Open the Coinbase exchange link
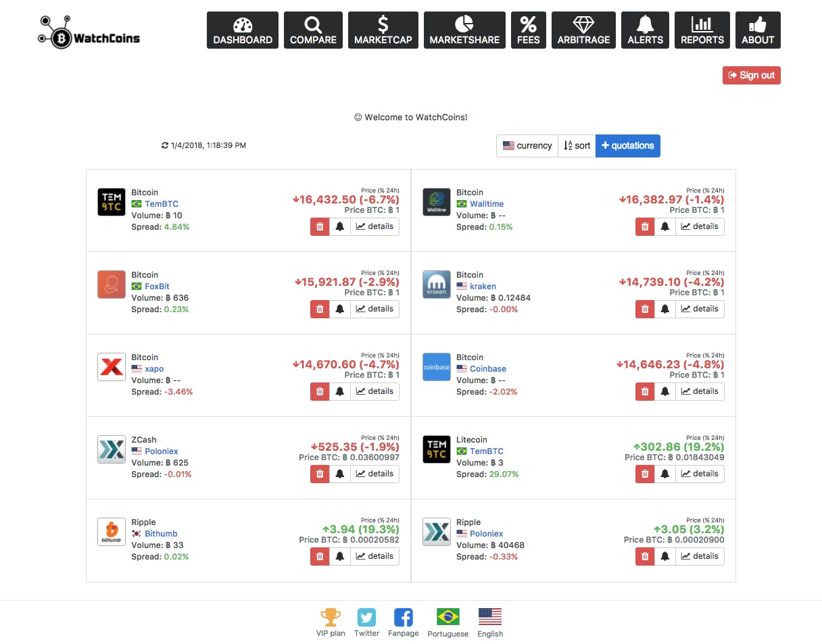The image size is (822, 644). tap(488, 369)
